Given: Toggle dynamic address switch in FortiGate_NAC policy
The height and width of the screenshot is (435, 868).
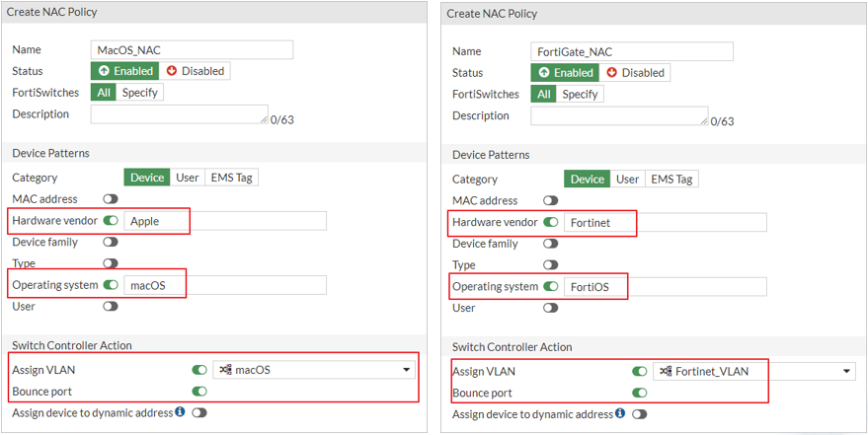Looking at the screenshot, I should click(x=639, y=414).
